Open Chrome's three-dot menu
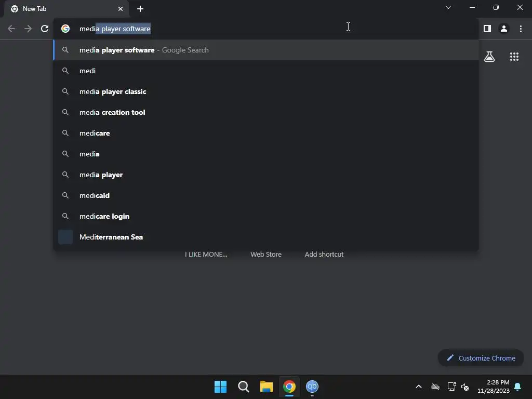This screenshot has height=399, width=532. (x=521, y=29)
